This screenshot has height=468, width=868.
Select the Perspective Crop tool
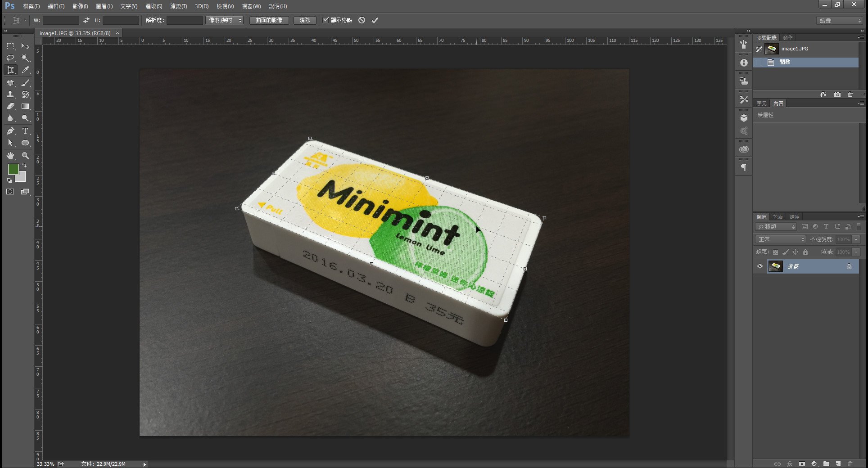pyautogui.click(x=10, y=70)
